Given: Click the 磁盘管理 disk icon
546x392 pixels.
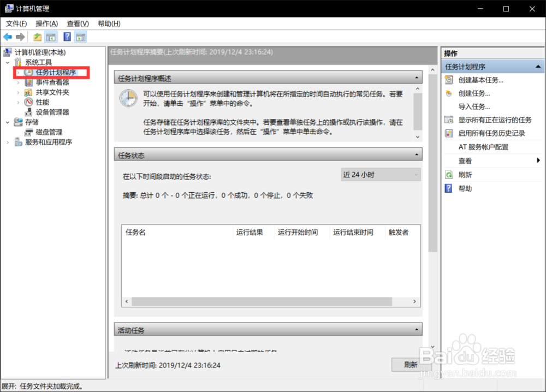Looking at the screenshot, I should click(28, 132).
